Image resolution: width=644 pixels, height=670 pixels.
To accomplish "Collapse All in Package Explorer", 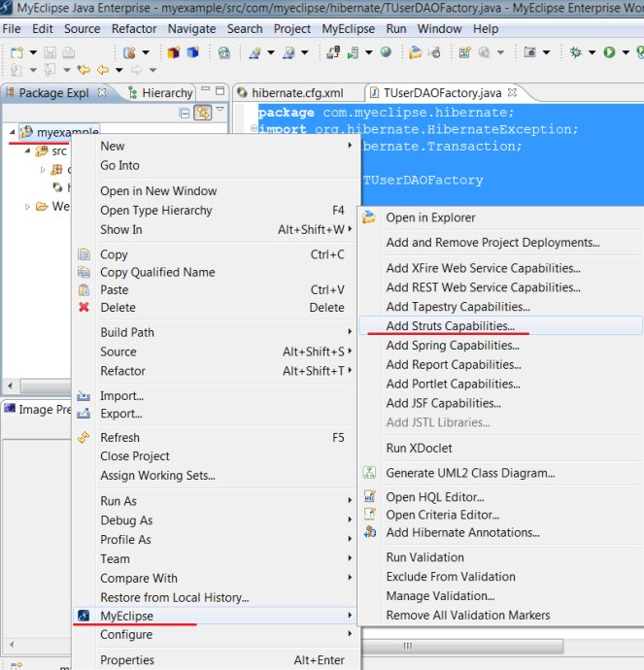I will [185, 113].
